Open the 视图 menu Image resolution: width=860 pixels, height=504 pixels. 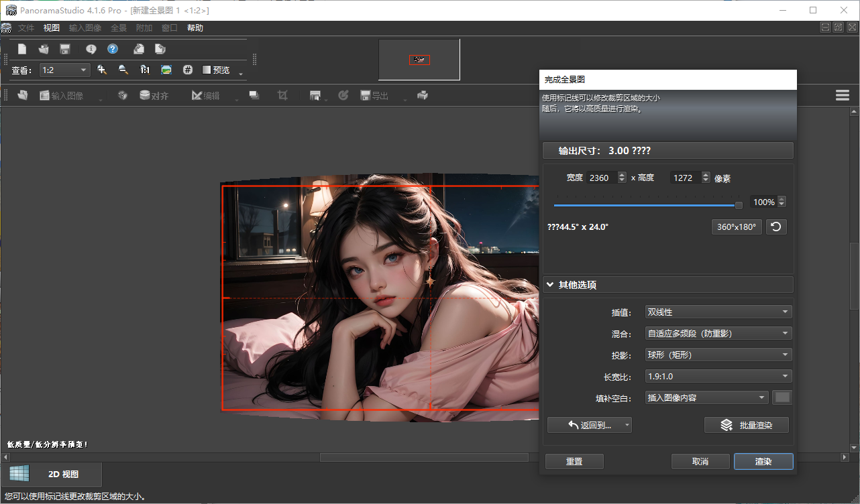(x=51, y=27)
